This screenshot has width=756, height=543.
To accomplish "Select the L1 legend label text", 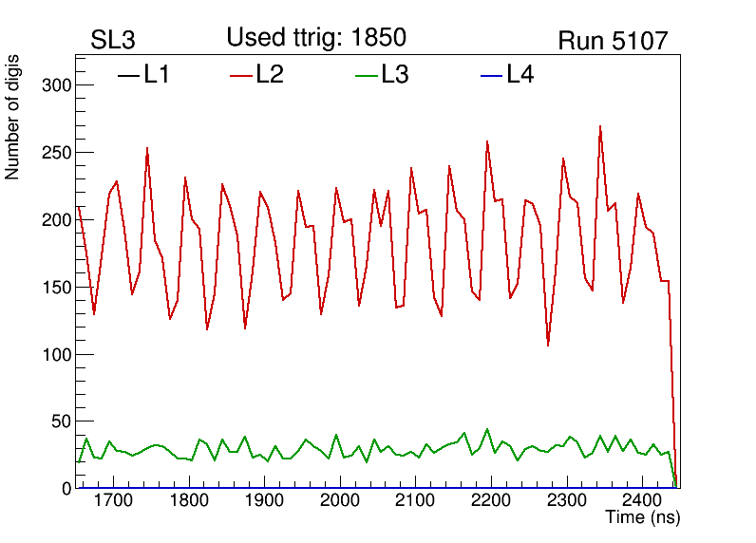I will (x=157, y=75).
